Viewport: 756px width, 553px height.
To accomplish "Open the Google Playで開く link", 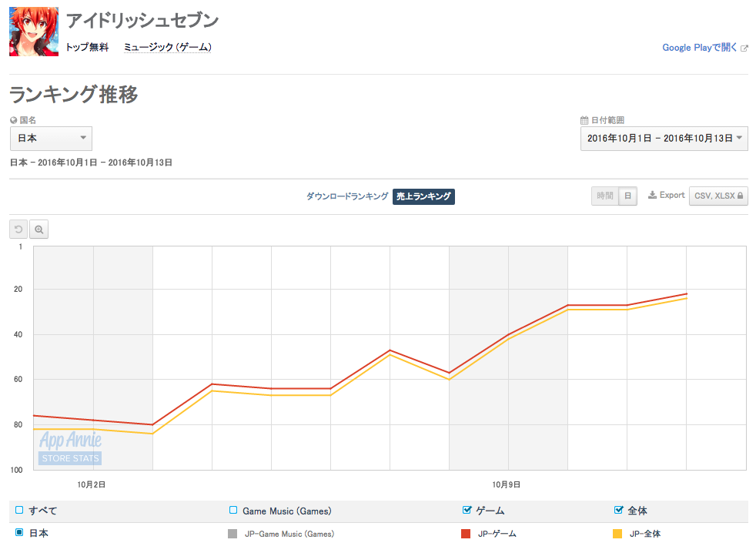I will pyautogui.click(x=700, y=47).
